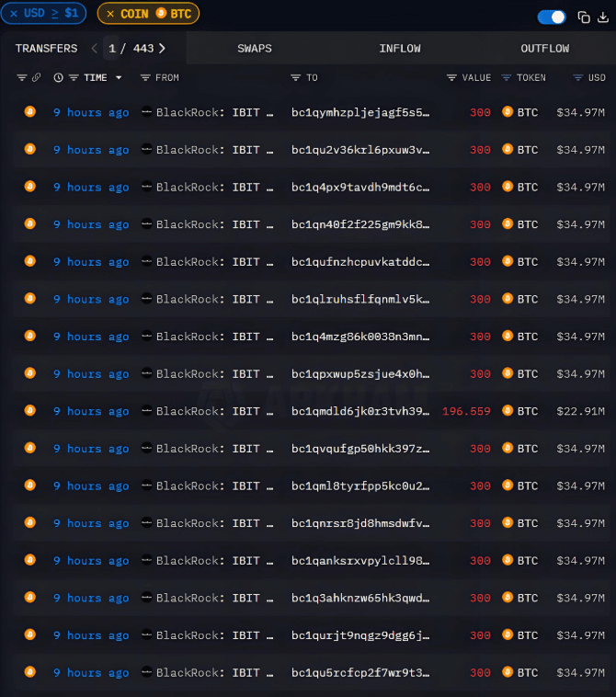This screenshot has width=616, height=697.
Task: Open the USD column filter
Action: [x=577, y=78]
